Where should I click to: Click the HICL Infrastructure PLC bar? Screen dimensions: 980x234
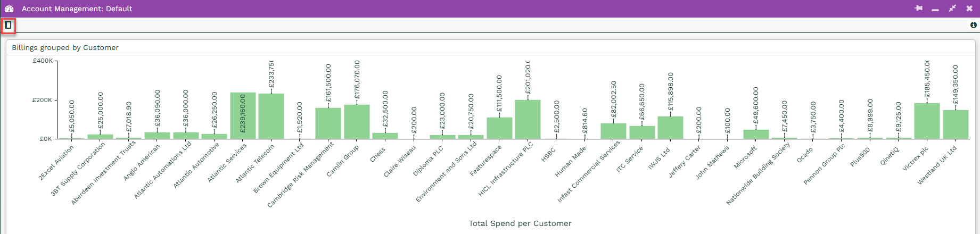[528, 120]
